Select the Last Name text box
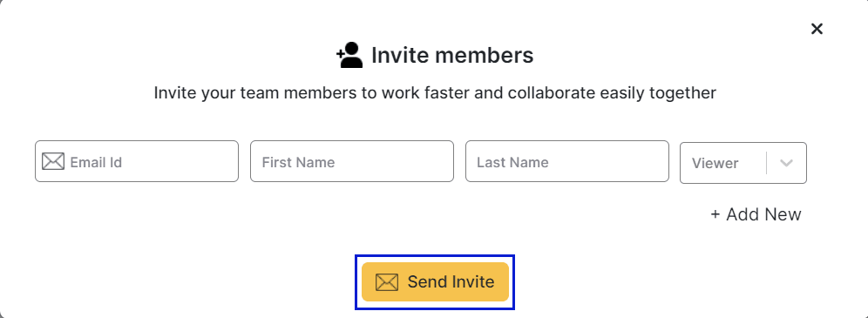Screen dimensions: 868x318 (567, 161)
